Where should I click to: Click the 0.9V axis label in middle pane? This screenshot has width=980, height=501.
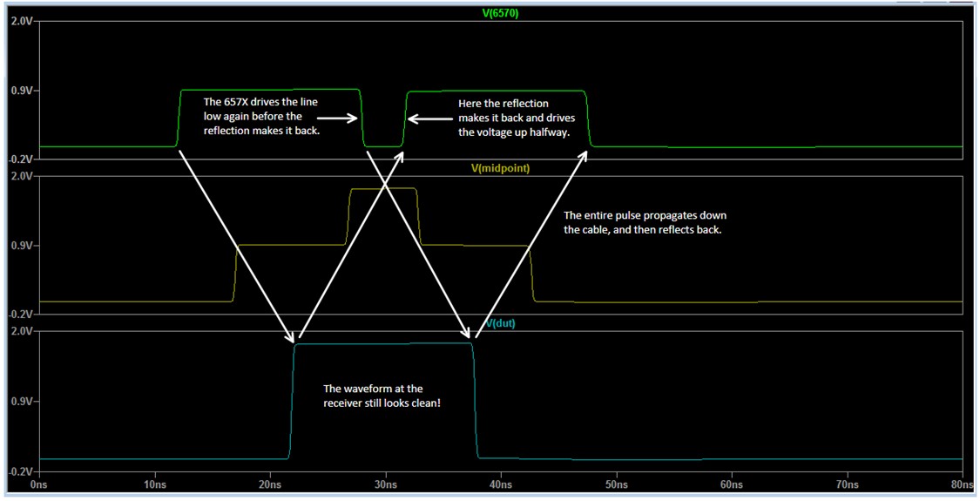pos(21,246)
